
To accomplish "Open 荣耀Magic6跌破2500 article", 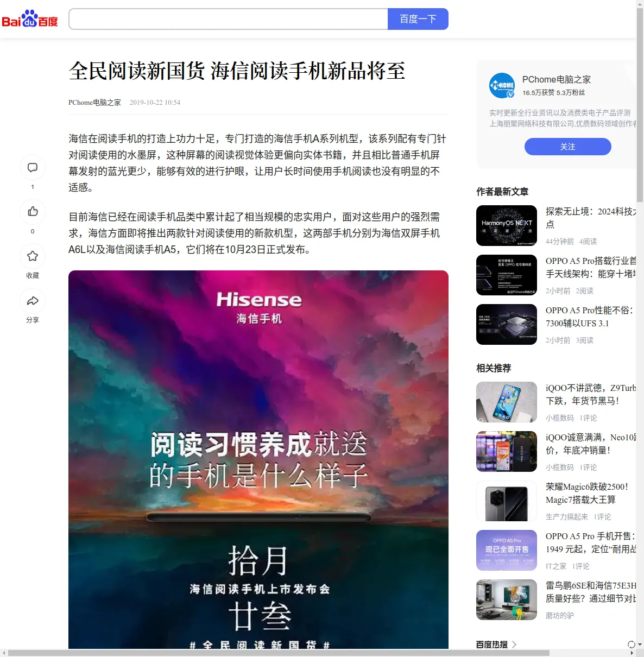I will tap(587, 493).
